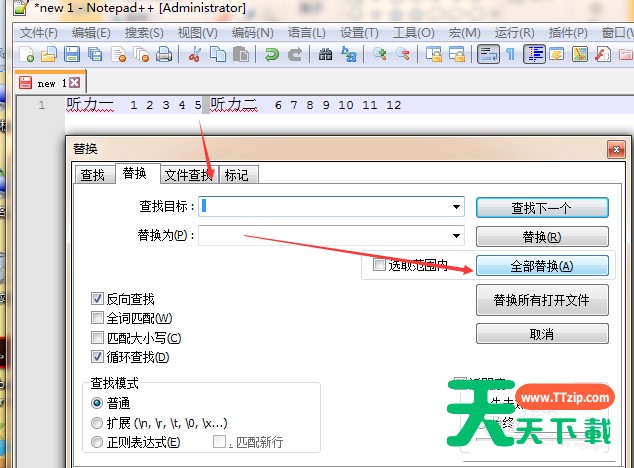
Task: Toggle synchronized horizontal scrolling icon
Action: tap(457, 54)
